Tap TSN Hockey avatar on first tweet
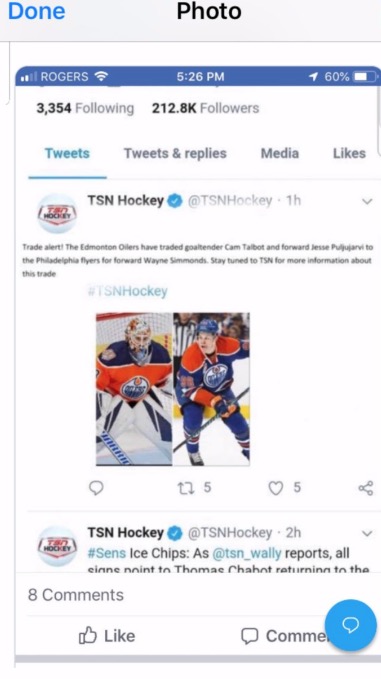Image resolution: width=381 pixels, height=679 pixels. [57, 213]
